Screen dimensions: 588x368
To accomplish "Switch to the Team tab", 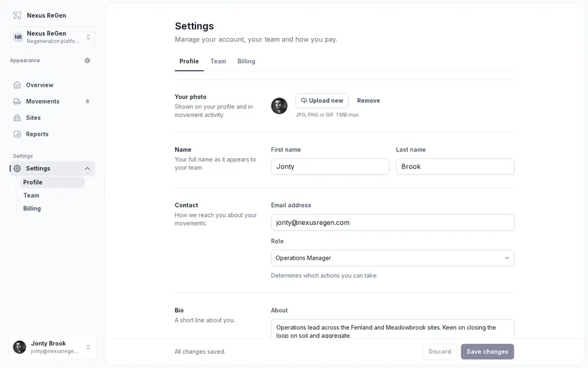I will pyautogui.click(x=218, y=61).
